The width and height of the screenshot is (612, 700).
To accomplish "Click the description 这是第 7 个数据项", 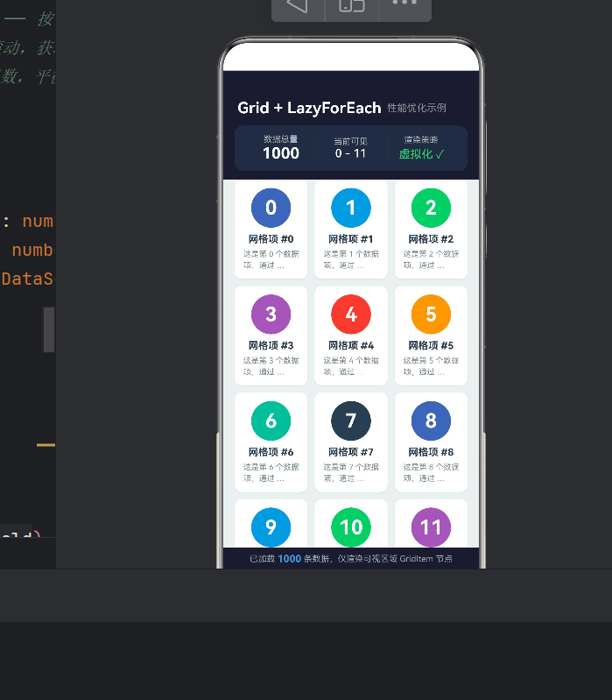I will (350, 472).
